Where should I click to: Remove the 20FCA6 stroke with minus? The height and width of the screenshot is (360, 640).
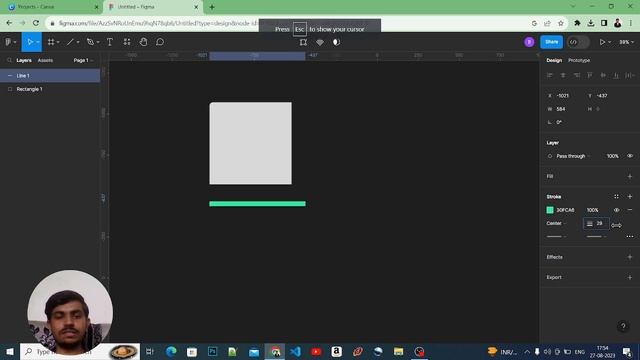click(x=630, y=210)
